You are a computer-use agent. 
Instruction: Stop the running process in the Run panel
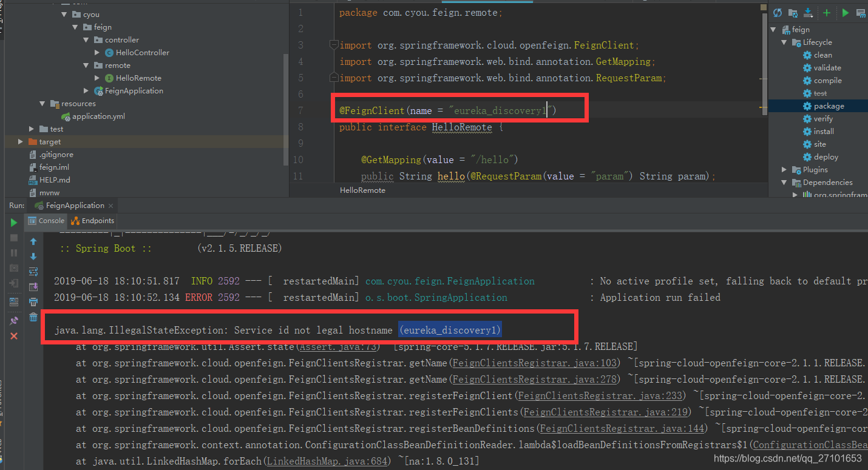pyautogui.click(x=14, y=238)
